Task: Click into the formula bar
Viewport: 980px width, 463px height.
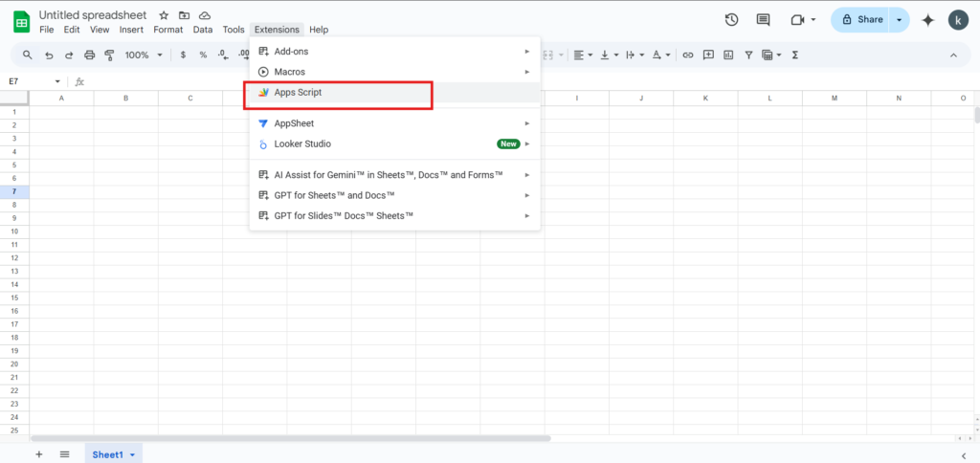Action: (x=531, y=82)
